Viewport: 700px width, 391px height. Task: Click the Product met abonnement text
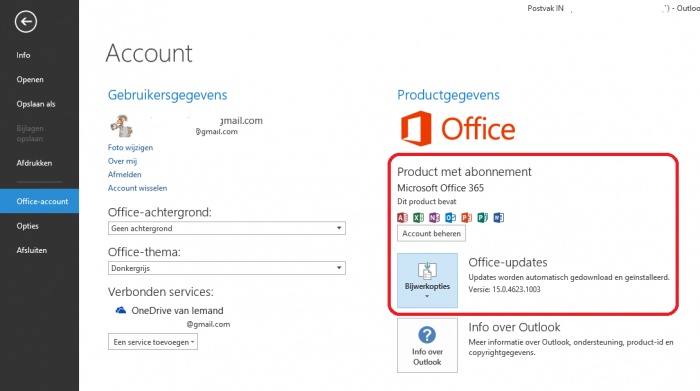click(x=464, y=172)
